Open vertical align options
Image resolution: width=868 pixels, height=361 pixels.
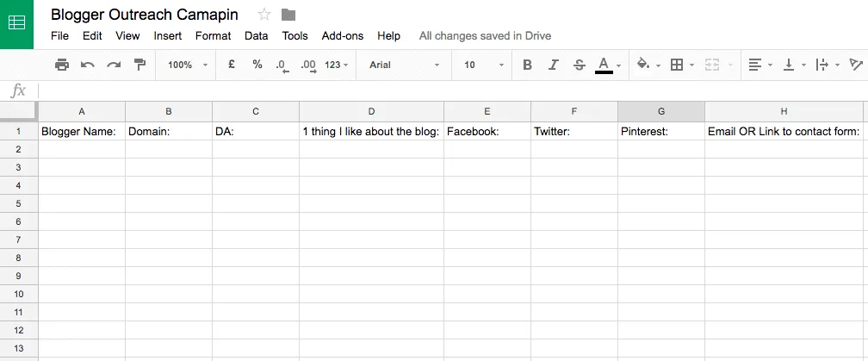point(788,65)
